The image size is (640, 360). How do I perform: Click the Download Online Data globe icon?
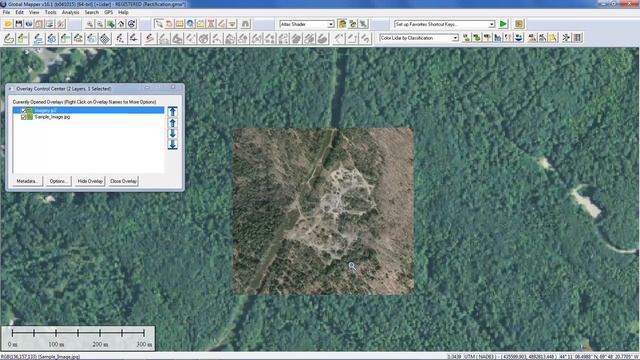click(29, 24)
